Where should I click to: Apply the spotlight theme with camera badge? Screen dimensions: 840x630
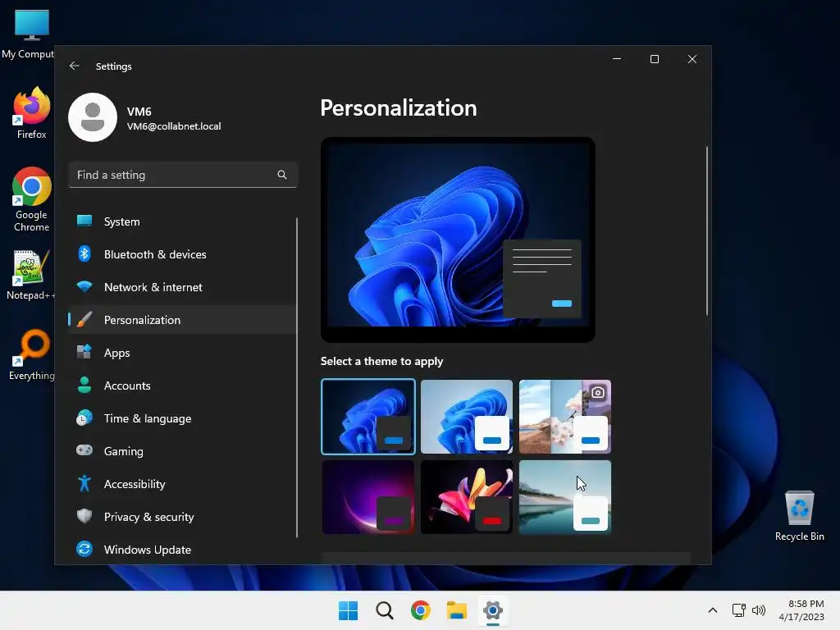point(565,416)
